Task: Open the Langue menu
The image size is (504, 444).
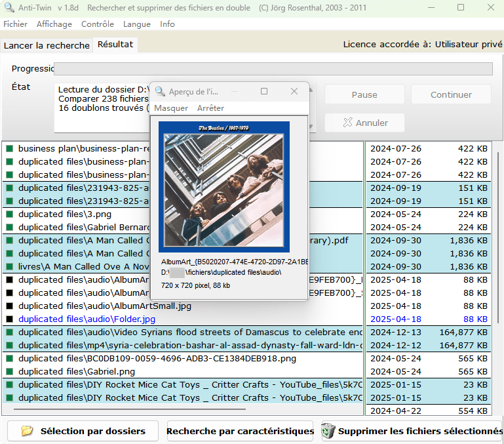Action: coord(136,24)
